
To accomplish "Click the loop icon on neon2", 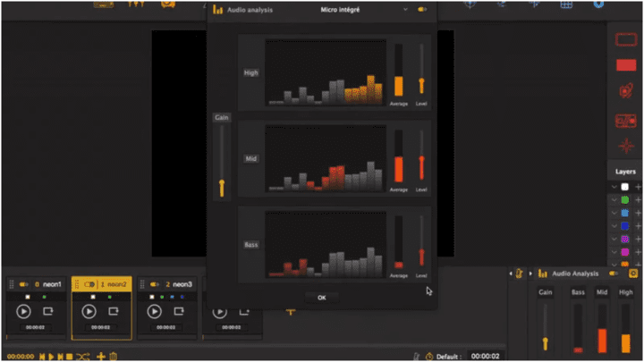I will pos(114,312).
